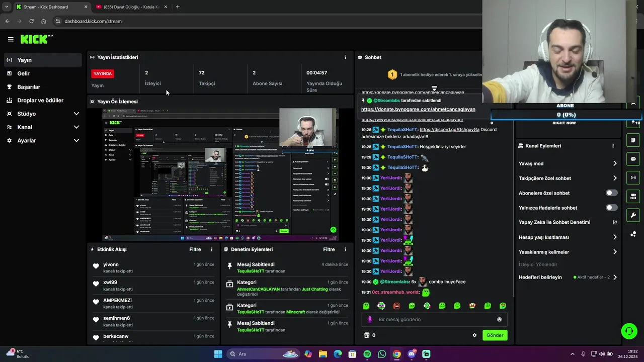Focus the Bir mesaj gönderin input
The height and width of the screenshot is (362, 644).
tap(435, 319)
